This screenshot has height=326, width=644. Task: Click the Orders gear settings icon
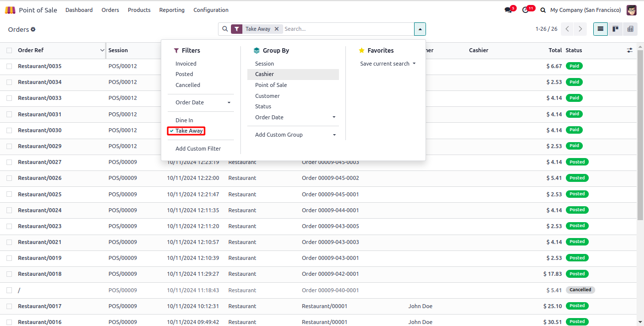(33, 29)
